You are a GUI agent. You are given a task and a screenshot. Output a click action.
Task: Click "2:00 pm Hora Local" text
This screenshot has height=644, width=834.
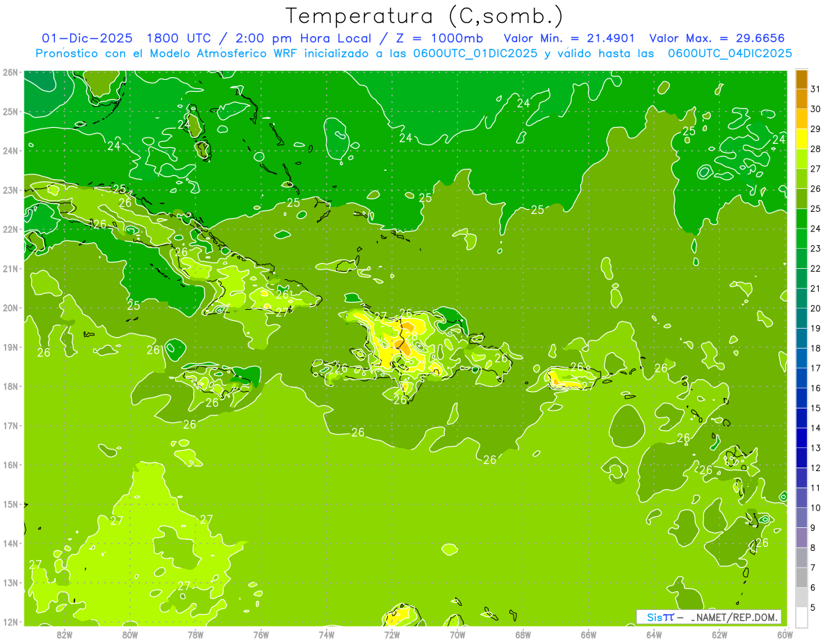[x=302, y=38]
